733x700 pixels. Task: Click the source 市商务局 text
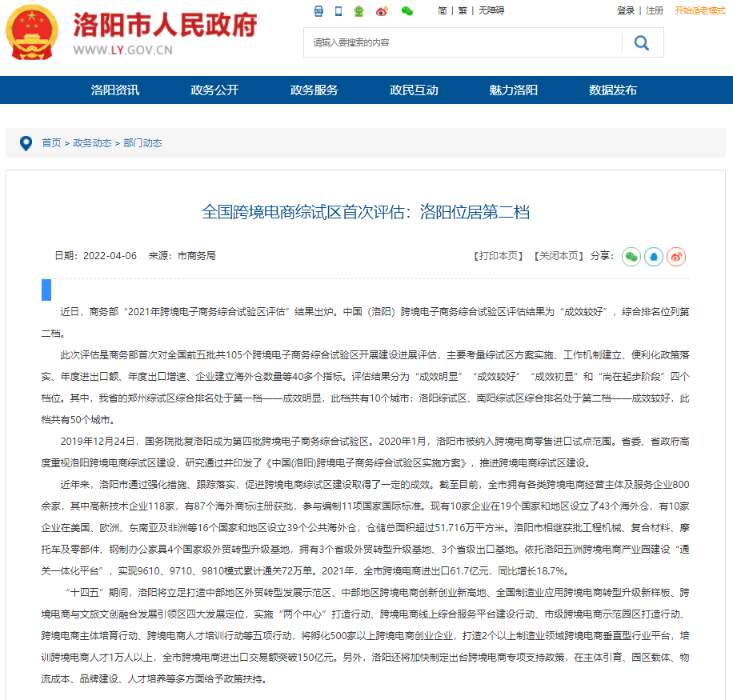(197, 256)
